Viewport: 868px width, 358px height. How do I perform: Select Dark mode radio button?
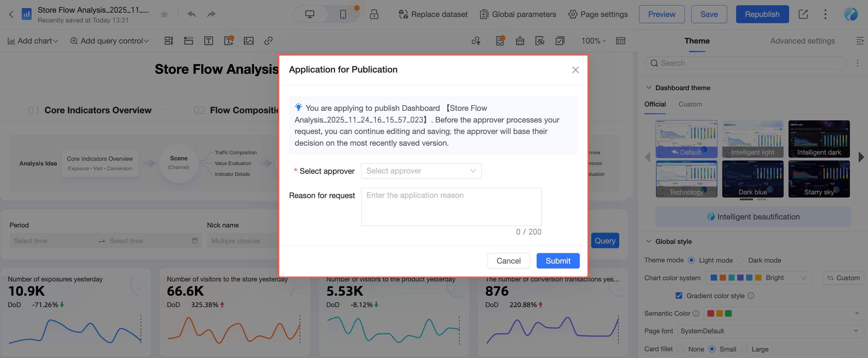click(x=741, y=260)
